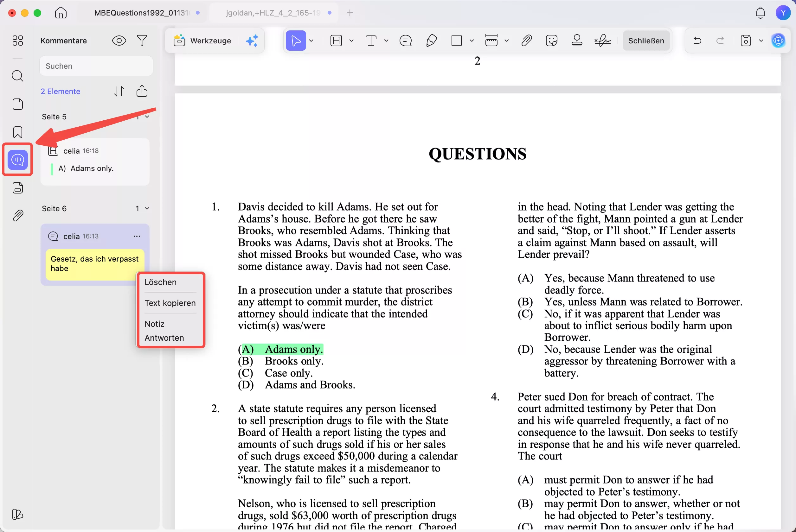The height and width of the screenshot is (532, 796).
Task: Open bookmarks panel in left sidebar
Action: tap(18, 132)
